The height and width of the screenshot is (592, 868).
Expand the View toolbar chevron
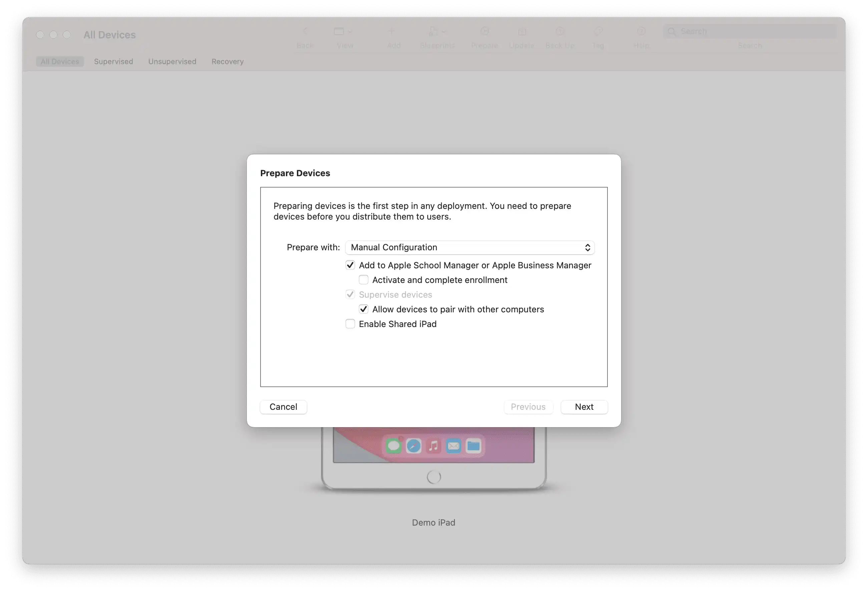pyautogui.click(x=350, y=32)
